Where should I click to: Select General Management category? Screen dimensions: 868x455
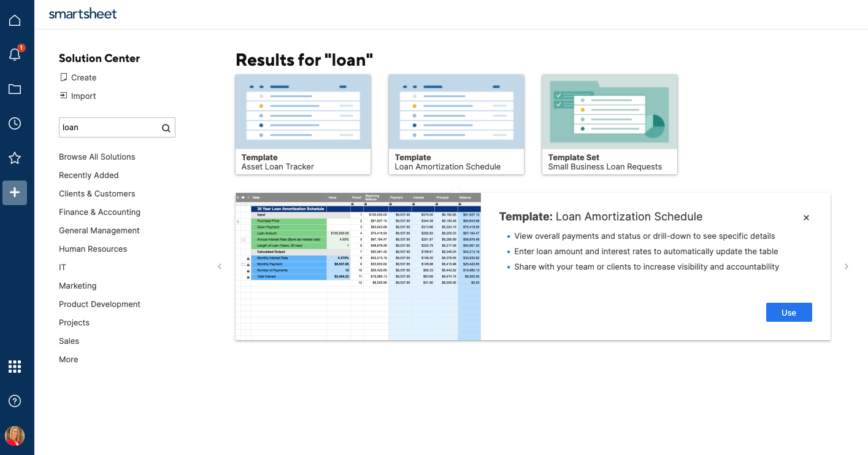pos(99,230)
